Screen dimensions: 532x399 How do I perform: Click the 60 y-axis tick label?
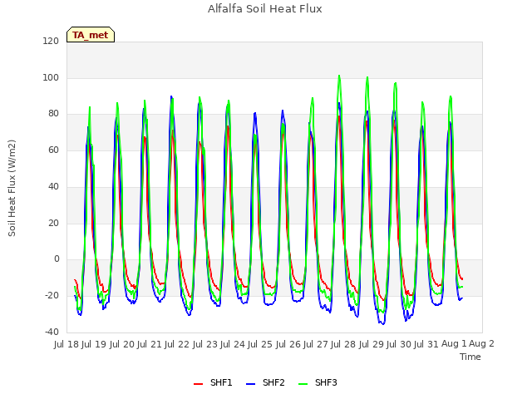pos(53,150)
